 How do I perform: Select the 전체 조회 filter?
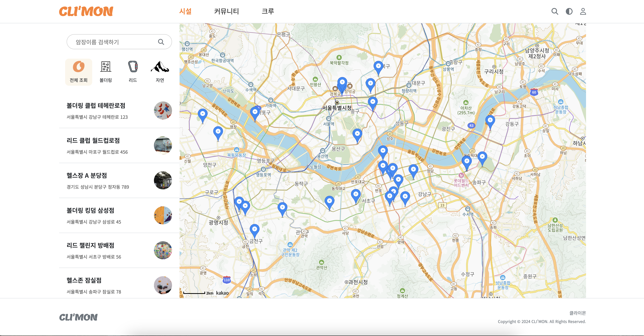click(78, 72)
